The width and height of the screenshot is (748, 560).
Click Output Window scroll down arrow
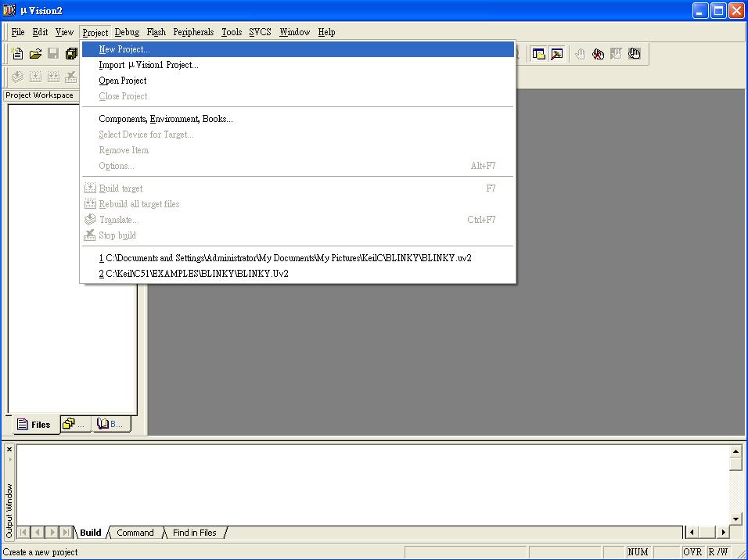click(735, 519)
